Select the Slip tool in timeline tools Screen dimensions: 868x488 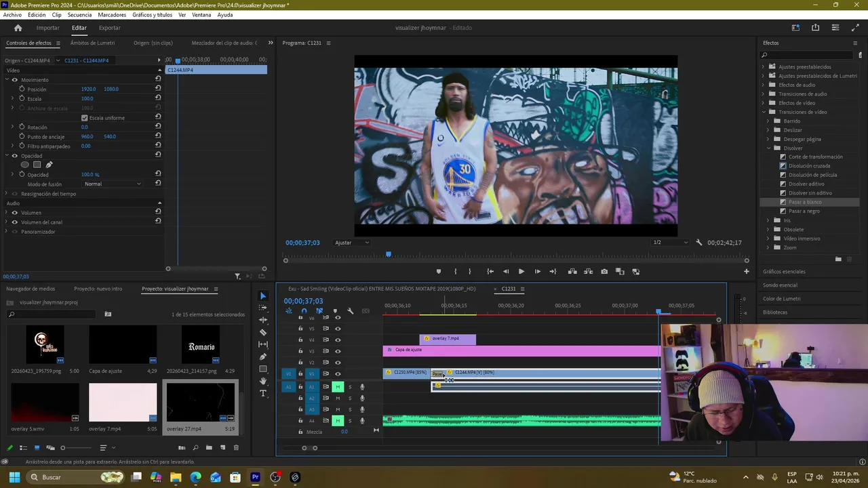click(263, 344)
